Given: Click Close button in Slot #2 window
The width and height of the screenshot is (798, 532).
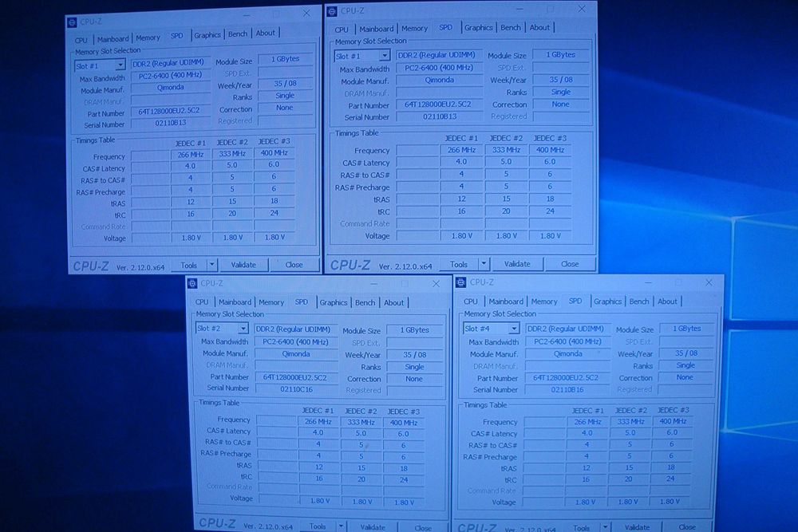Looking at the screenshot, I should [423, 527].
